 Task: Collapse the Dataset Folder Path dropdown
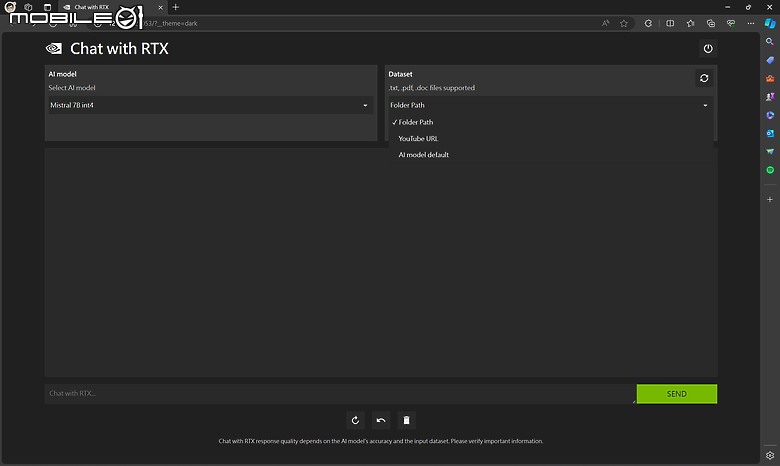[550, 105]
